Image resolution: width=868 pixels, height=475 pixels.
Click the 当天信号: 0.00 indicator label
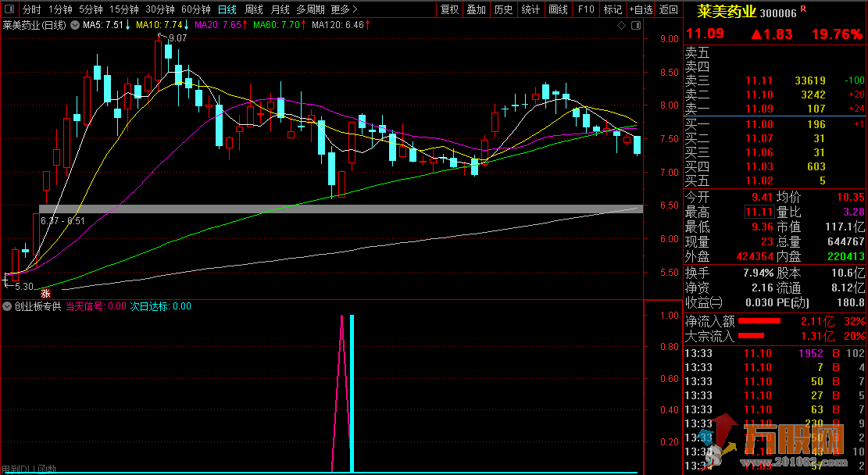pyautogui.click(x=96, y=306)
